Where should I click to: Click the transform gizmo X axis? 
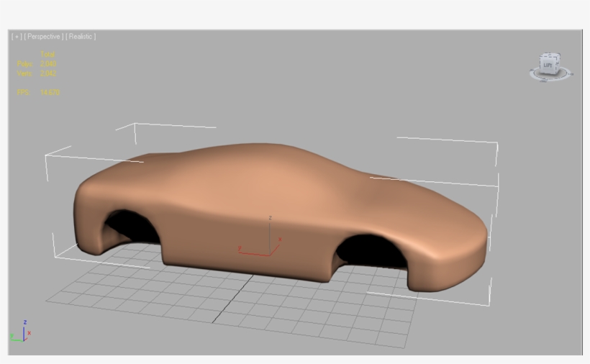pyautogui.click(x=276, y=247)
